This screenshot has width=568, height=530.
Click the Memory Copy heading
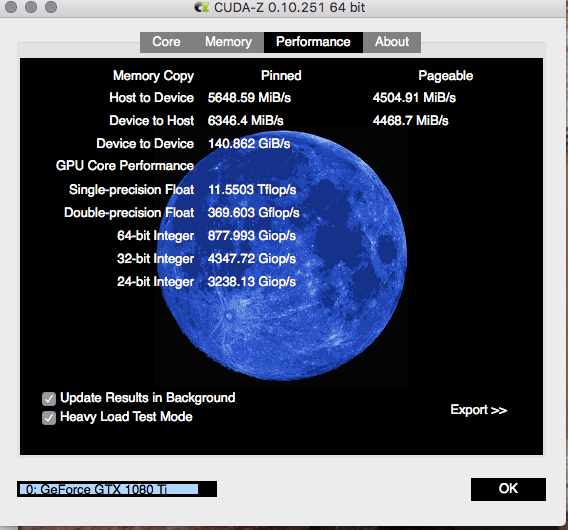(153, 76)
